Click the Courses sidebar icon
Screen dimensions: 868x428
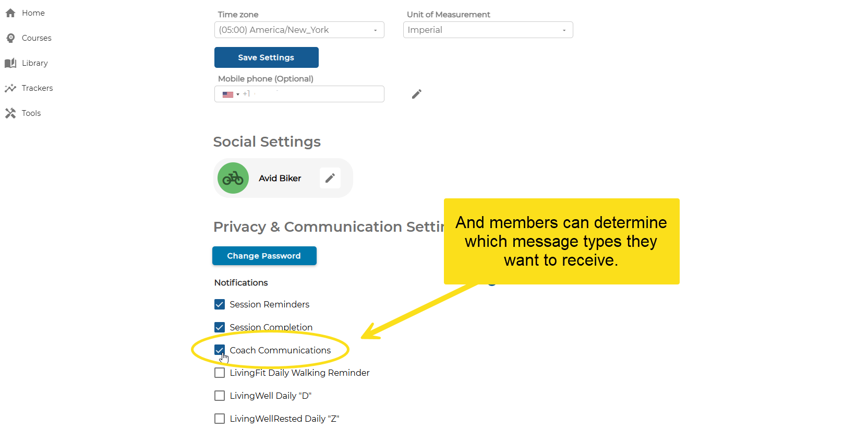click(10, 38)
